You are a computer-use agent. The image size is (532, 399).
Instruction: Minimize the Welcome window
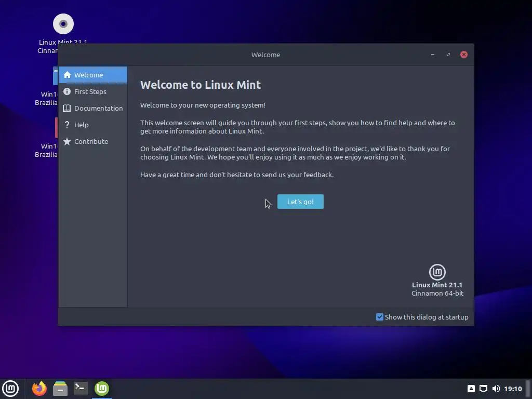point(433,55)
